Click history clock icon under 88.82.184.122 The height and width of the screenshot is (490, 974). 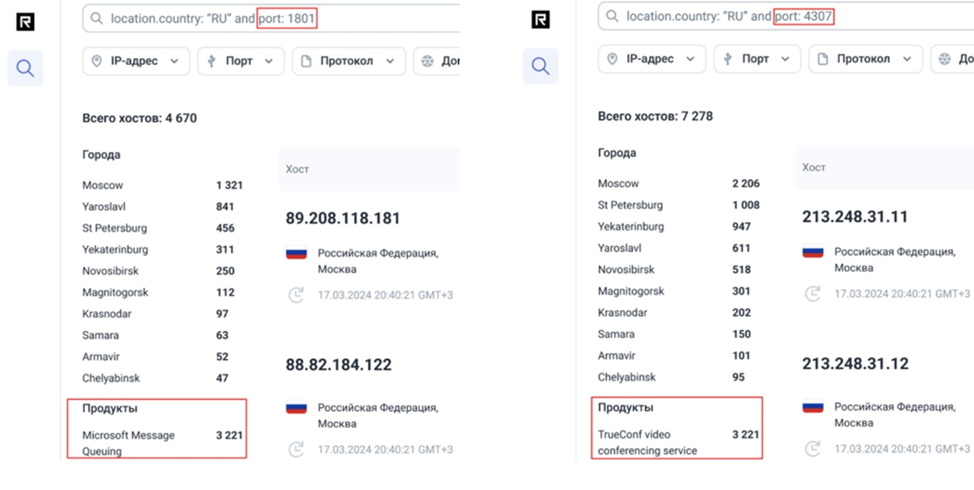tap(296, 450)
